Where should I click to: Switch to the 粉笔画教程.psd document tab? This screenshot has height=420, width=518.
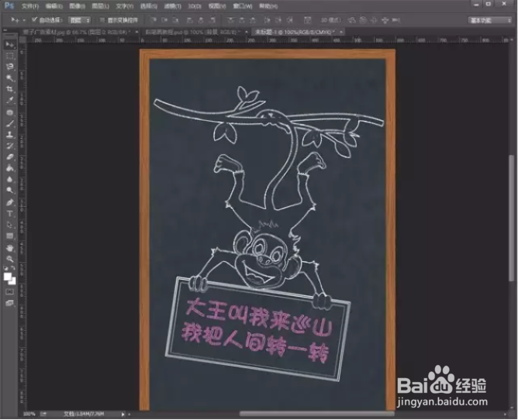192,32
